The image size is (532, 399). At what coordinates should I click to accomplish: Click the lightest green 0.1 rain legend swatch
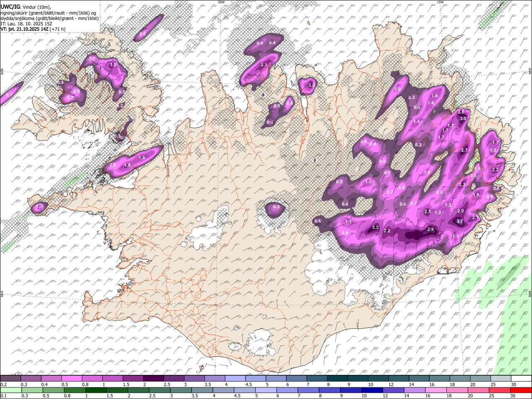[x=10, y=390]
